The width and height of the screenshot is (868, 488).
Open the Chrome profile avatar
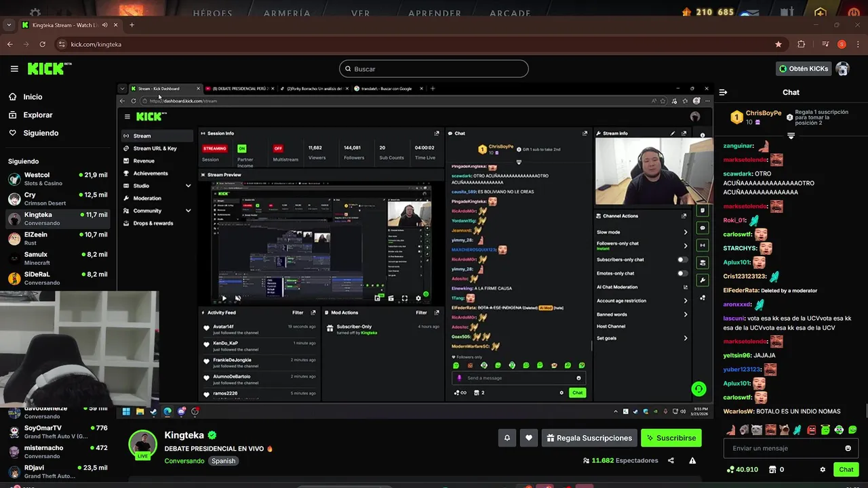click(x=842, y=44)
